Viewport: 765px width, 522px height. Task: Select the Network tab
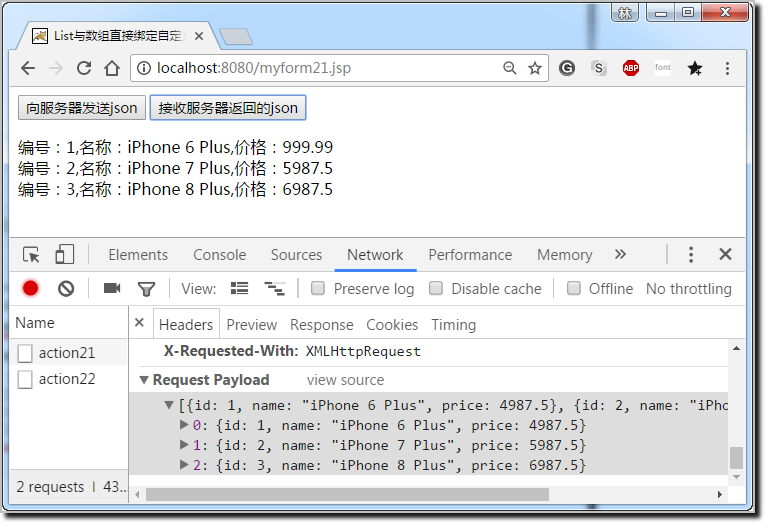tap(375, 255)
